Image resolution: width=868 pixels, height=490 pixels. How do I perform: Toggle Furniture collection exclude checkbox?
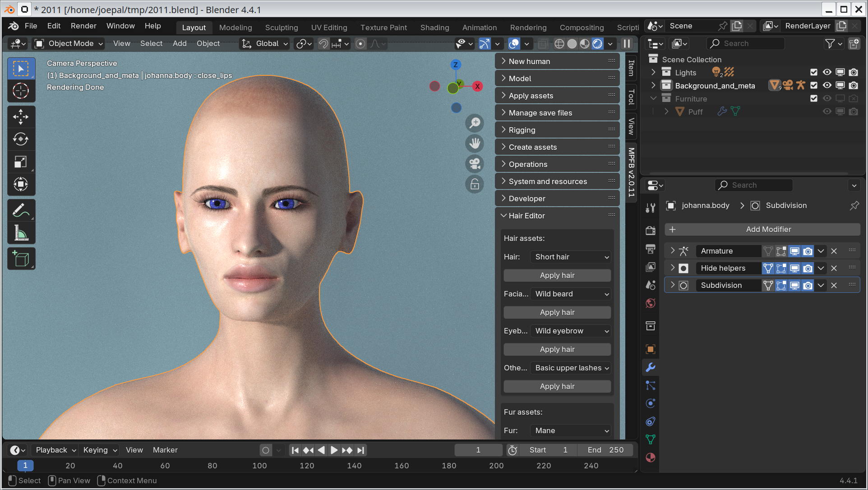click(x=814, y=98)
